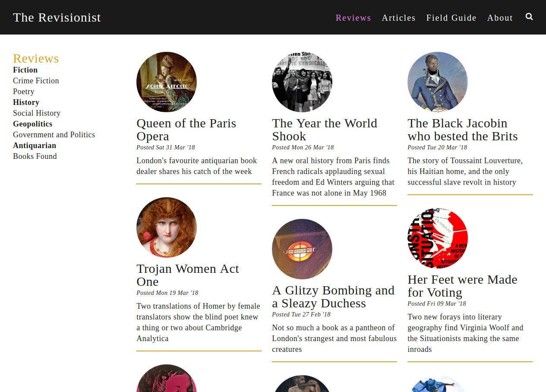Open Her Feet were Made for Voting
546x392 pixels.
pyautogui.click(x=462, y=286)
